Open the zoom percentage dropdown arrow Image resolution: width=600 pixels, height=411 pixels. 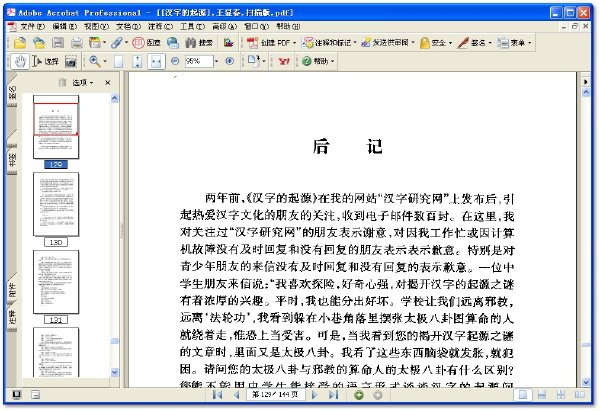[217, 61]
